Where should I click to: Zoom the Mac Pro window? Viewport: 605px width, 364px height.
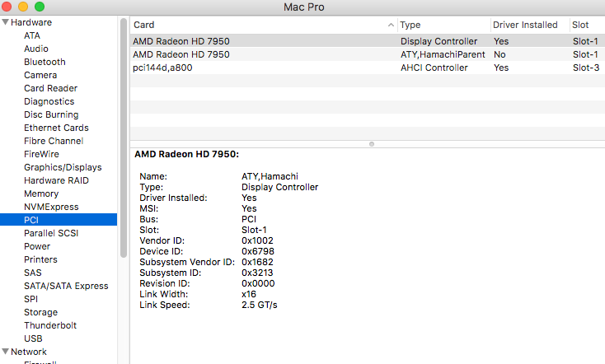coord(40,7)
